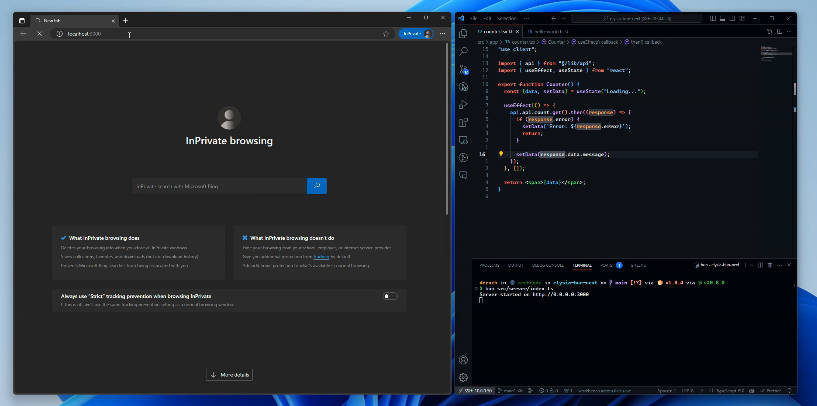
Task: Stop loading page in Edge
Action: pos(40,34)
